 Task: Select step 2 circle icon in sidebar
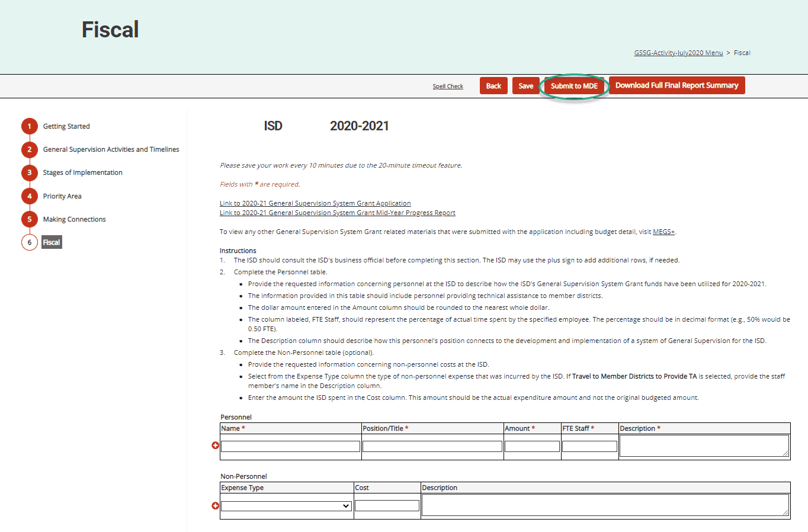click(x=30, y=149)
